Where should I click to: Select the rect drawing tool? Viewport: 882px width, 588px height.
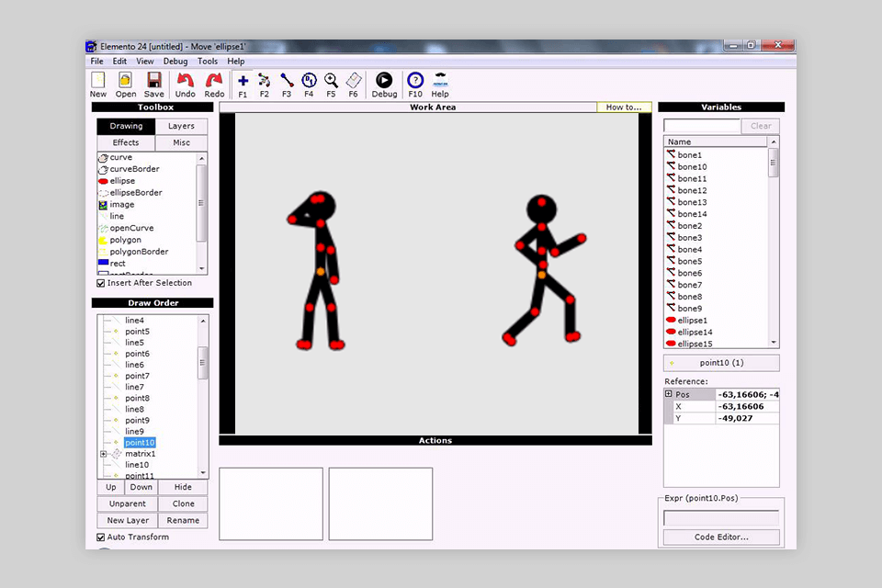(119, 263)
